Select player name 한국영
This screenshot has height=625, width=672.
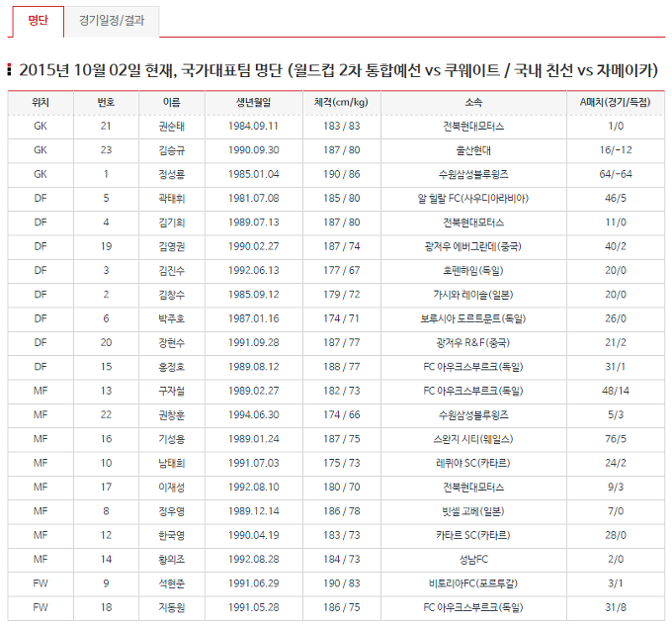171,535
